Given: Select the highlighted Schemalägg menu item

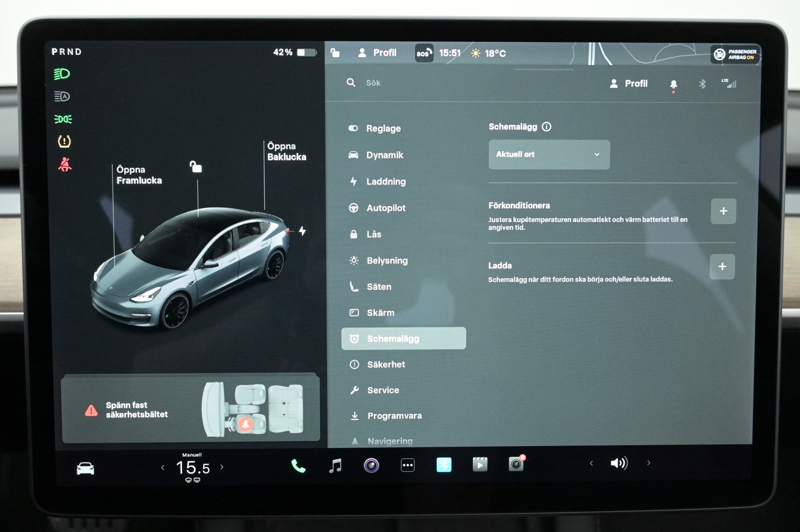Looking at the screenshot, I should pos(404,338).
